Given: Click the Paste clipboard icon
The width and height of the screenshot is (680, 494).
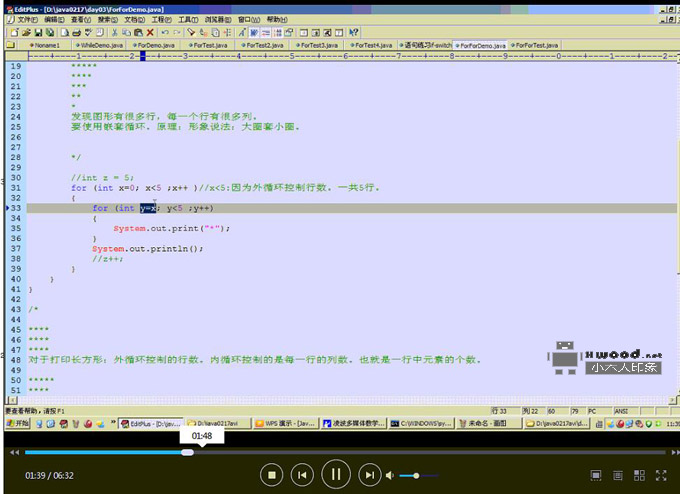Looking at the screenshot, I should pyautogui.click(x=138, y=33).
